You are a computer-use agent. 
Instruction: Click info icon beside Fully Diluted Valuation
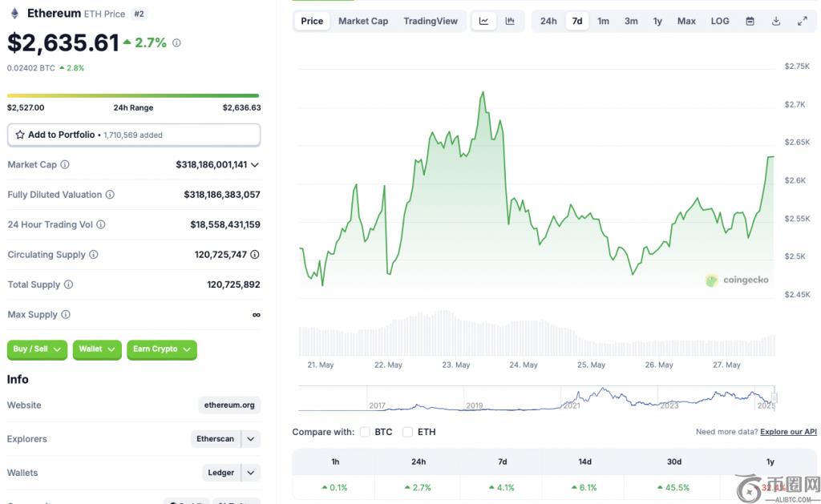tap(110, 195)
